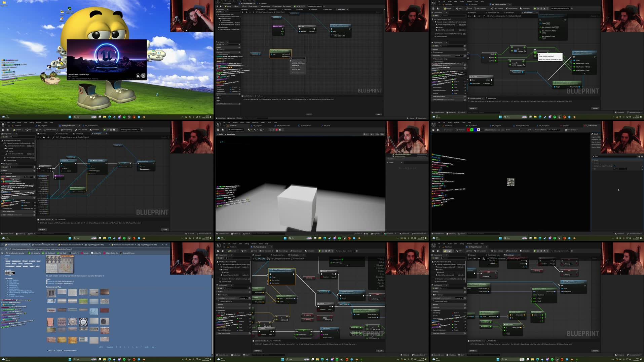Open a texture thumbnail from the pack grid
The image size is (644, 362).
tap(51, 293)
